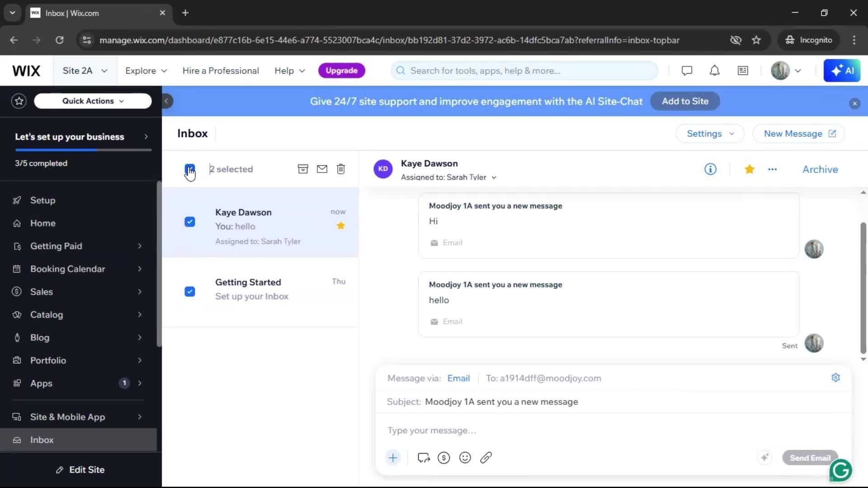
Task: Open Site 2A site selector dropdown
Action: (x=85, y=70)
